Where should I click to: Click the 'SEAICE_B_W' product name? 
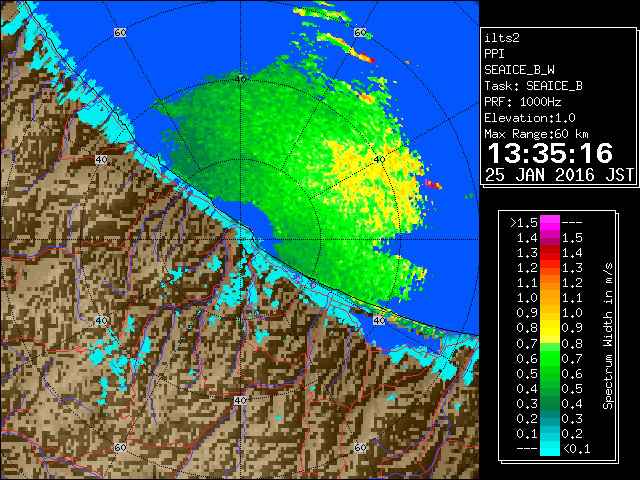[519, 70]
